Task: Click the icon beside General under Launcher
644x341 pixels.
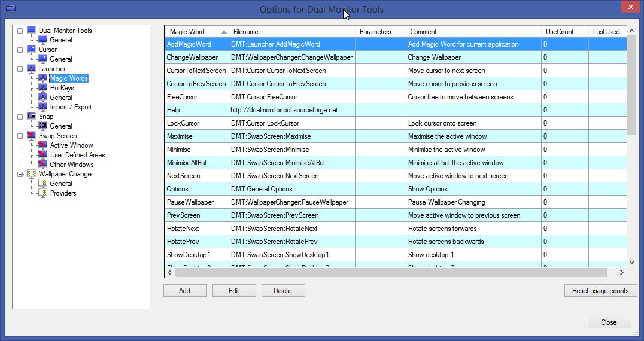Action: coord(42,98)
